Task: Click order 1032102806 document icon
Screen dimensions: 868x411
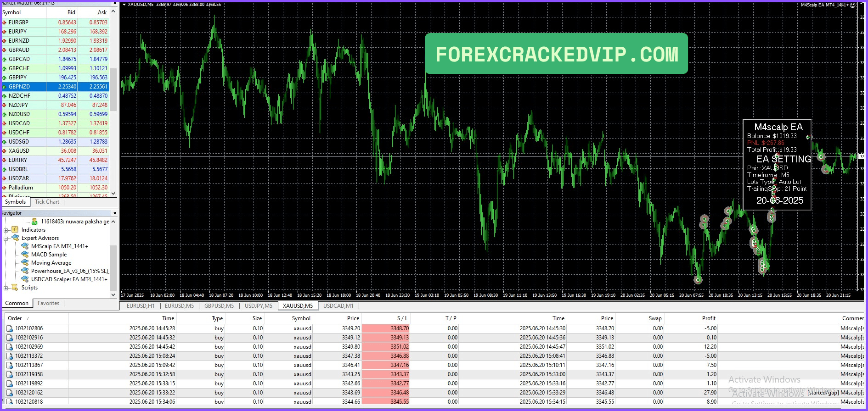Action: [10, 328]
